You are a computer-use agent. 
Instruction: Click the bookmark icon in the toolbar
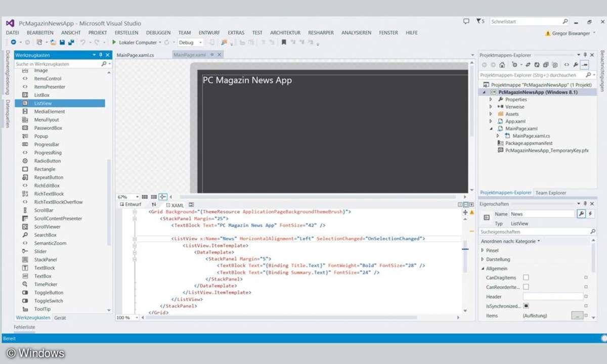[x=284, y=42]
